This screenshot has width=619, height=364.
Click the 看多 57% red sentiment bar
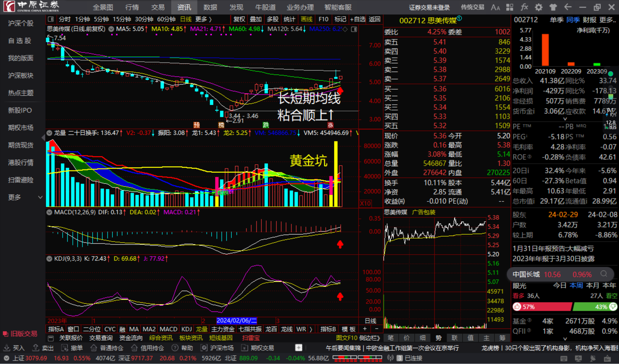point(542,307)
